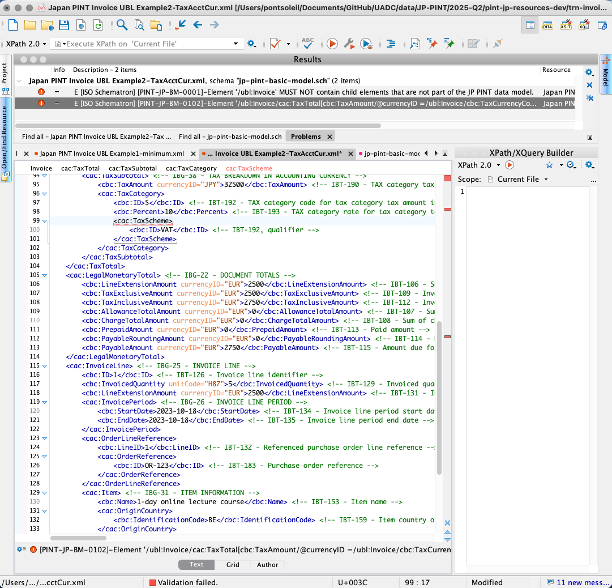612x588 pixels.
Task: Collapse the Japan PINT Invoice results group
Action: coord(19,81)
